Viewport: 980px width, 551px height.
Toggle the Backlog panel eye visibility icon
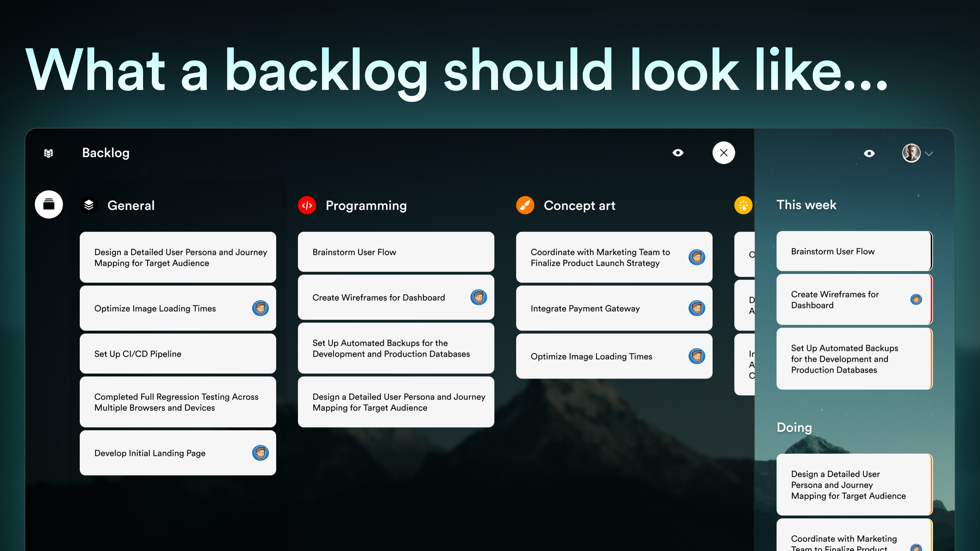tap(678, 153)
